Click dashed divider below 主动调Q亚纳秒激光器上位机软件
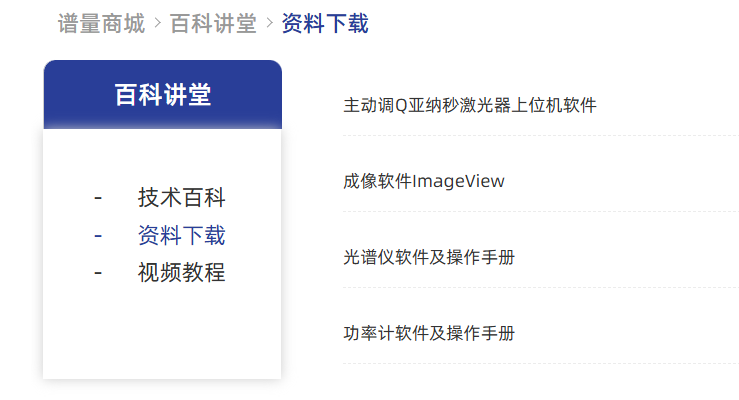 coord(538,136)
